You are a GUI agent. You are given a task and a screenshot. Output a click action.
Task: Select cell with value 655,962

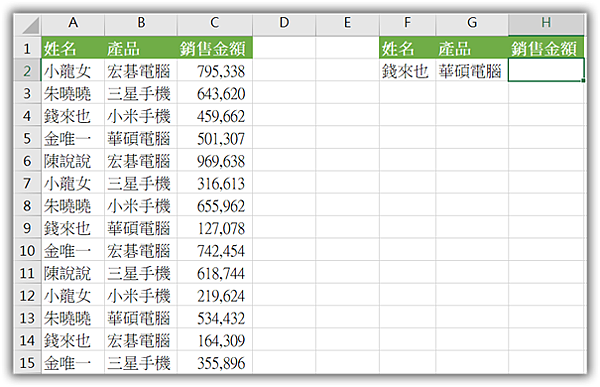(215, 205)
